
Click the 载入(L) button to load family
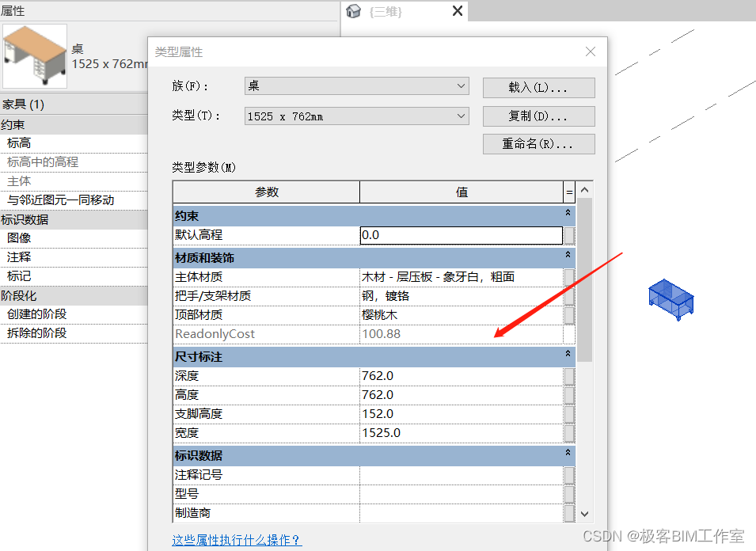pos(538,88)
